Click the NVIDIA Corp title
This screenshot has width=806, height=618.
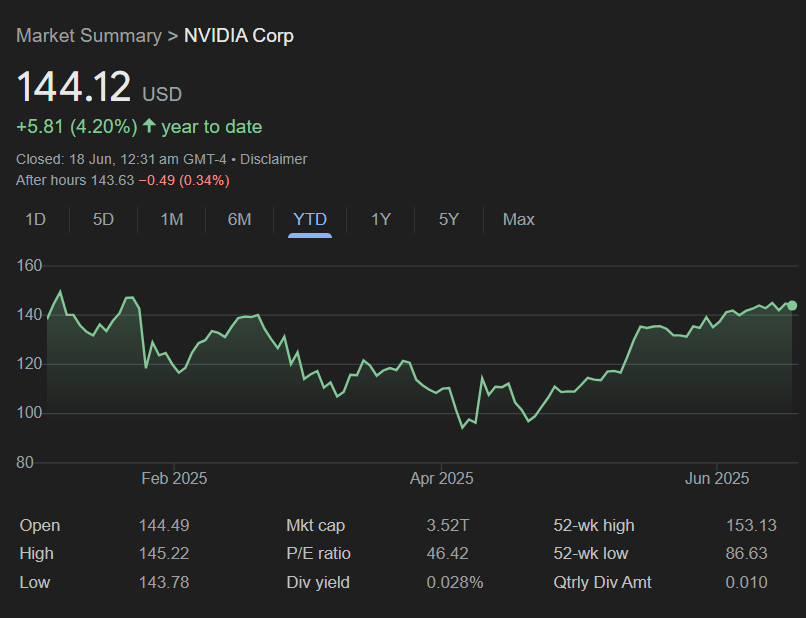(239, 35)
